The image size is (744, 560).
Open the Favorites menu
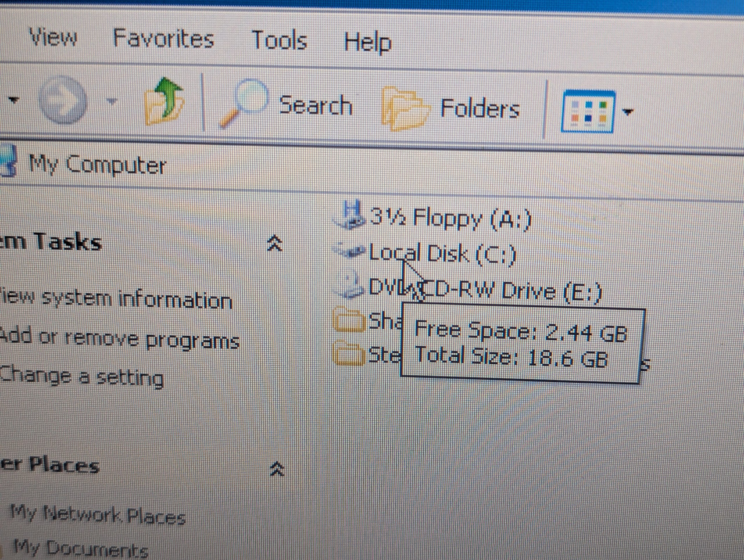pos(163,39)
